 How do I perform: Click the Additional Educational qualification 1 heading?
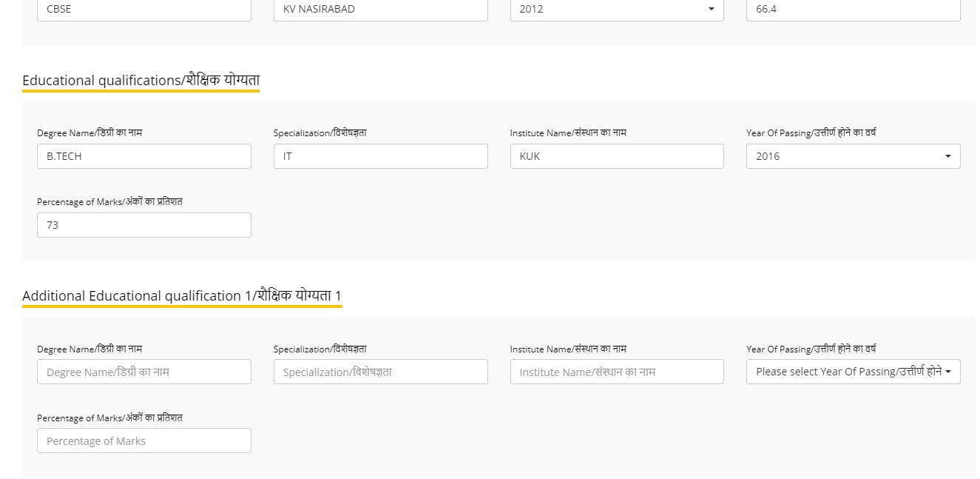coord(182,296)
